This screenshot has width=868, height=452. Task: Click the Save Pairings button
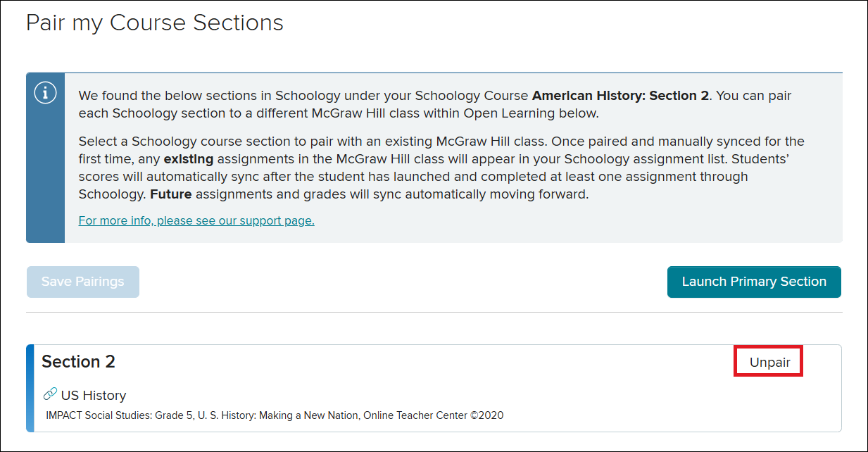(83, 282)
